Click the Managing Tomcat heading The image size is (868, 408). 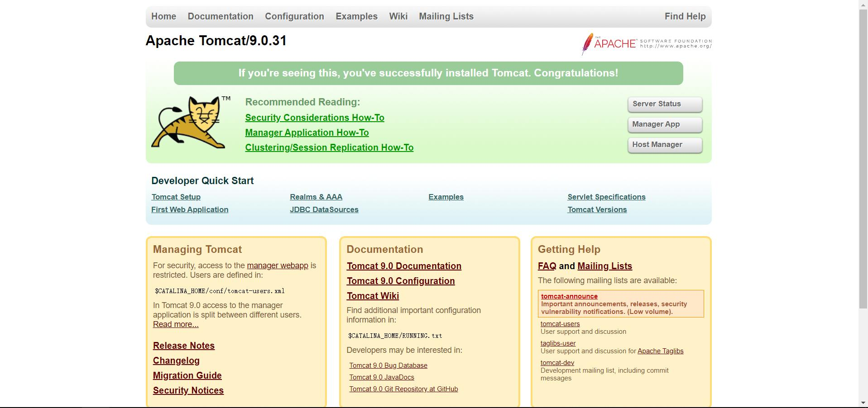click(x=197, y=249)
